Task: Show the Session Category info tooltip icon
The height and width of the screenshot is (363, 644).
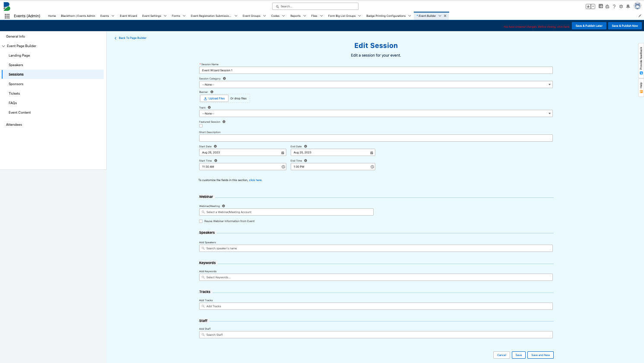Action: tap(224, 79)
